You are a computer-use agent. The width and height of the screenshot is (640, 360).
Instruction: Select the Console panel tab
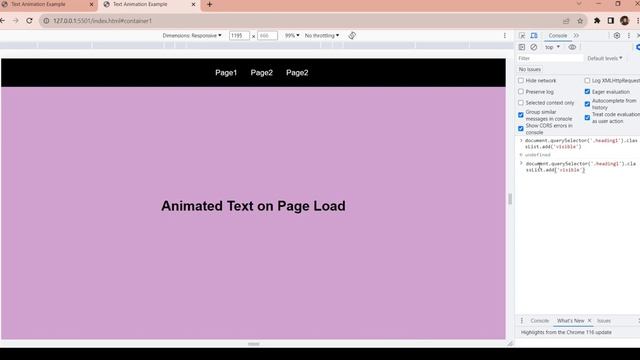(x=558, y=36)
